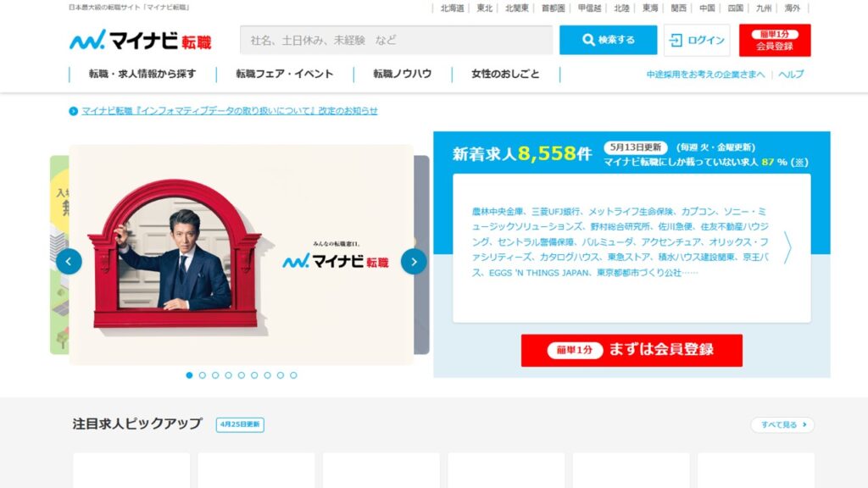868x488 pixels.
Task: Select 海外 region link
Action: click(793, 8)
